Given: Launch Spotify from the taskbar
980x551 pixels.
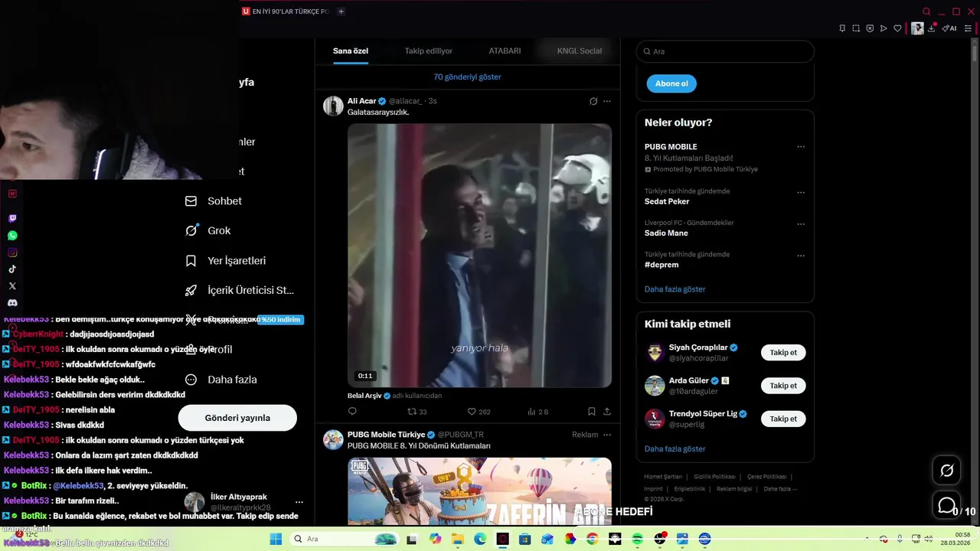Looking at the screenshot, I should [637, 539].
